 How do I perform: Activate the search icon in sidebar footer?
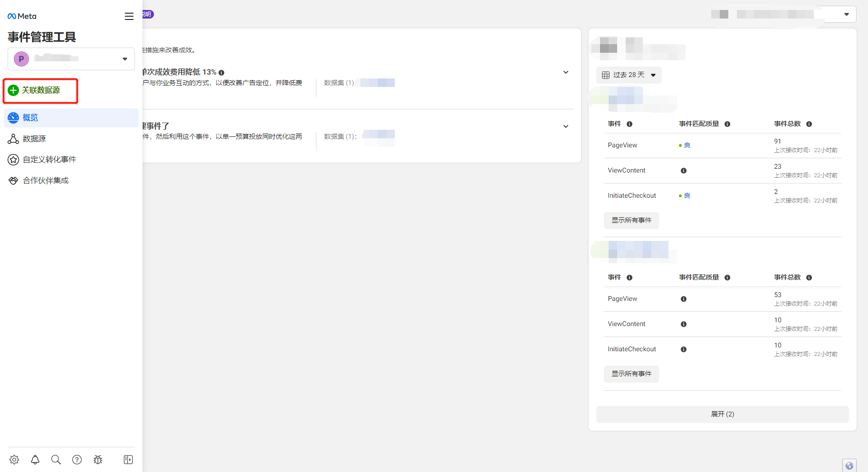coord(56,459)
